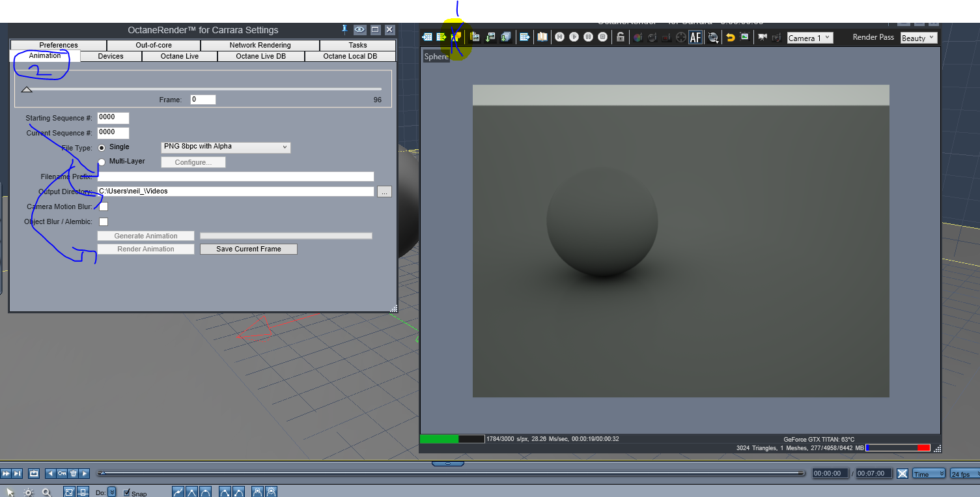Click the Save Current Frame button

pyautogui.click(x=249, y=249)
